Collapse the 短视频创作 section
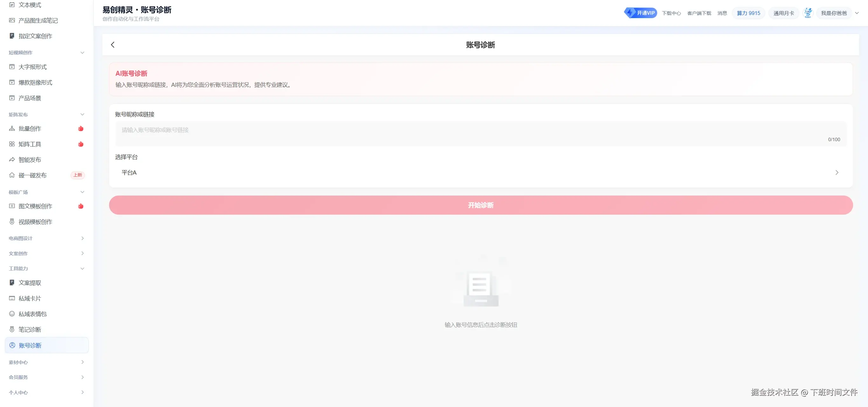The height and width of the screenshot is (407, 868). click(83, 52)
